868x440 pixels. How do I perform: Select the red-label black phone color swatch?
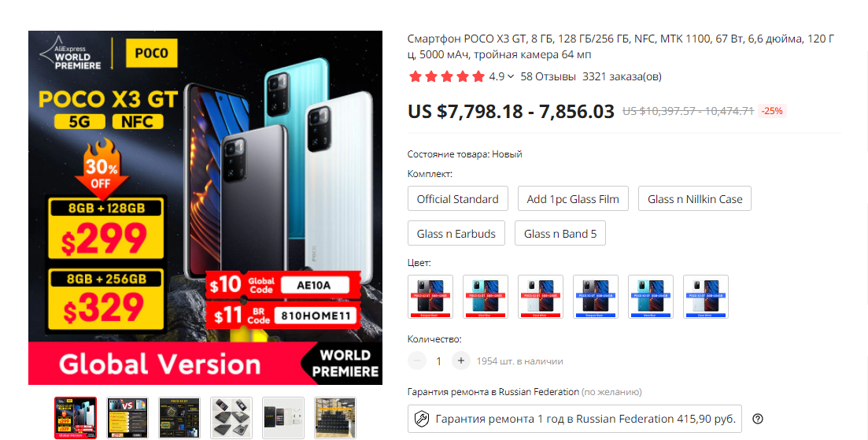pyautogui.click(x=430, y=297)
